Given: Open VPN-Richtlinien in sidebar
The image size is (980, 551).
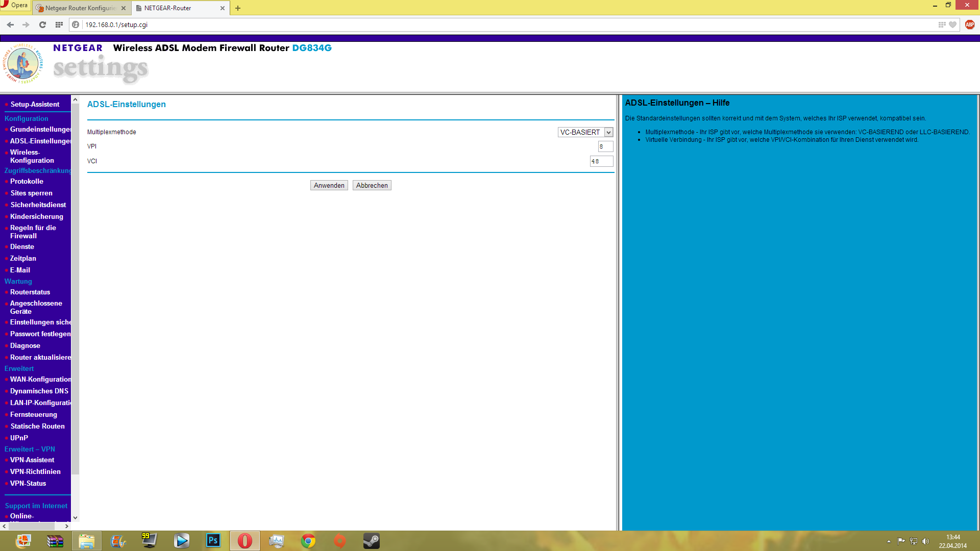Looking at the screenshot, I should [x=35, y=471].
